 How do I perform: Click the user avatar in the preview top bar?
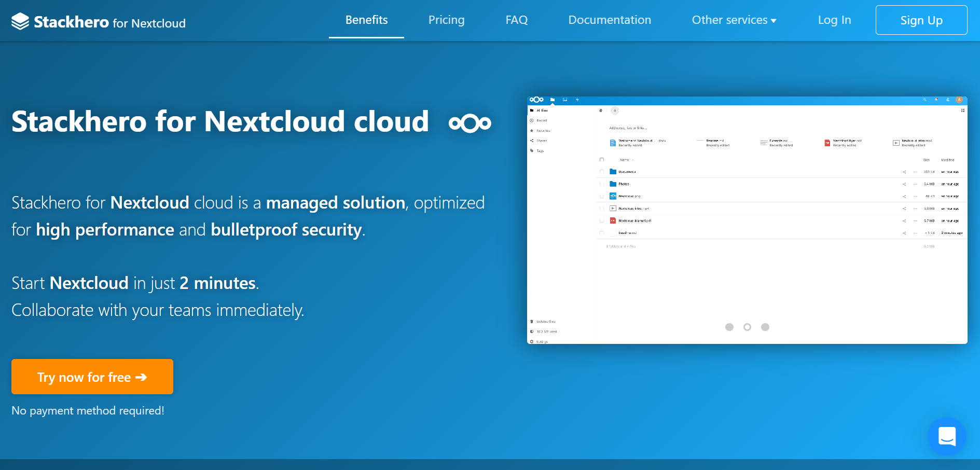tap(959, 100)
